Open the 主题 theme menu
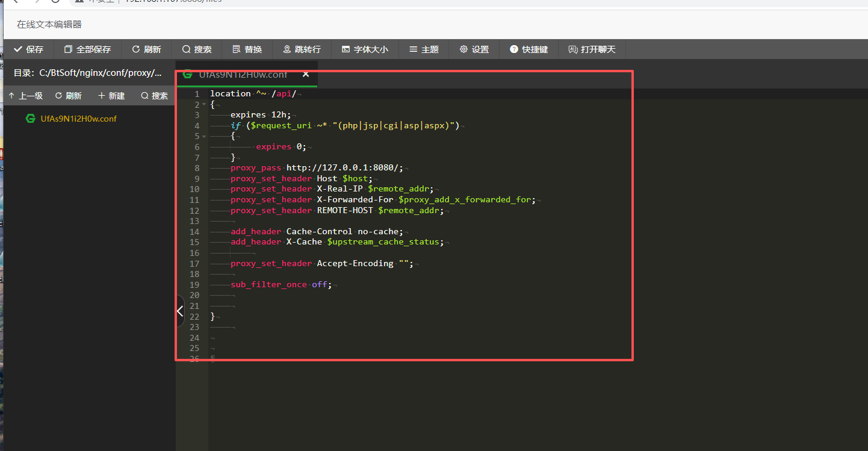 pos(424,49)
